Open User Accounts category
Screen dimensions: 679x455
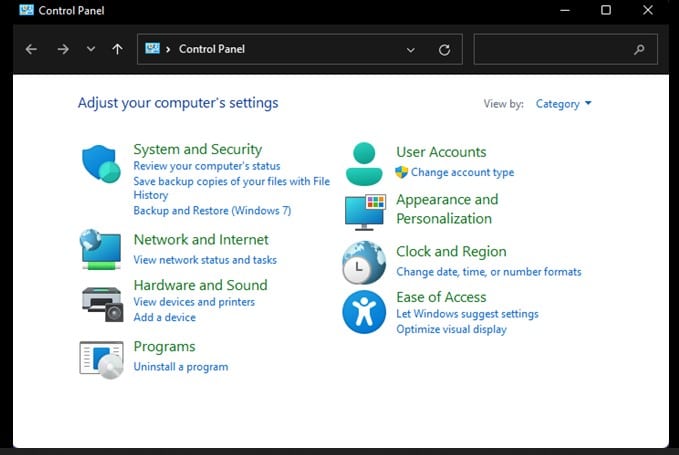point(441,152)
